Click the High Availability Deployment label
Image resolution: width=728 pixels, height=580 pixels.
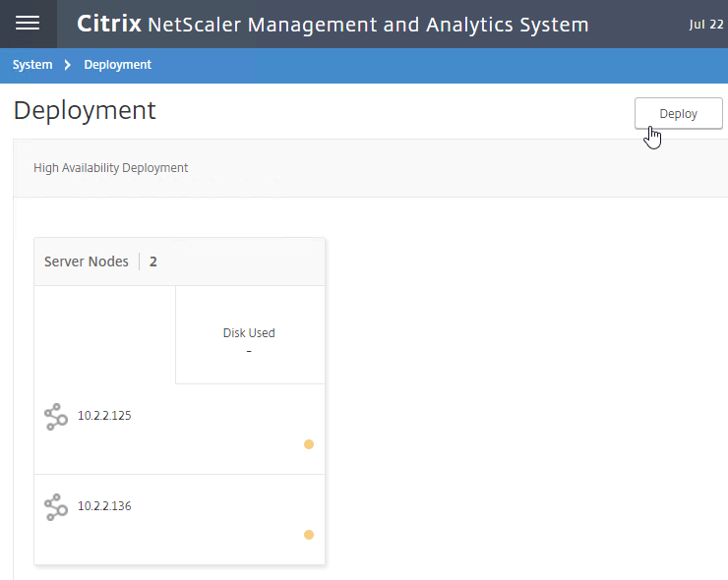(x=110, y=168)
